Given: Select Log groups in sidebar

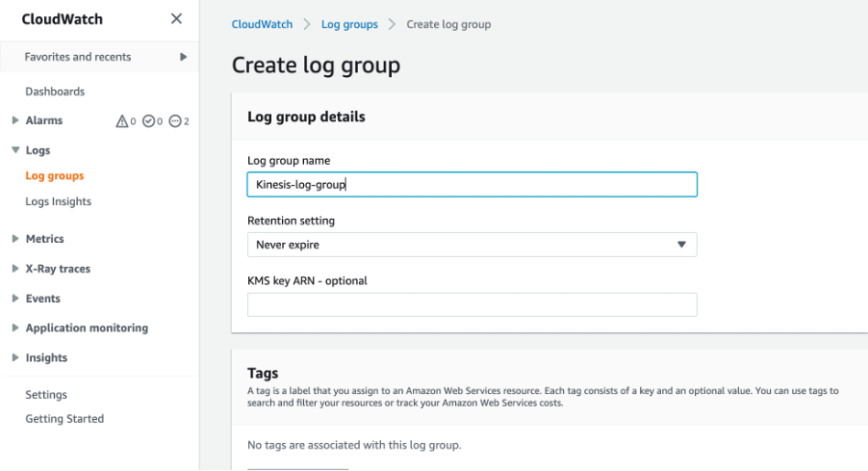Looking at the screenshot, I should coord(55,175).
